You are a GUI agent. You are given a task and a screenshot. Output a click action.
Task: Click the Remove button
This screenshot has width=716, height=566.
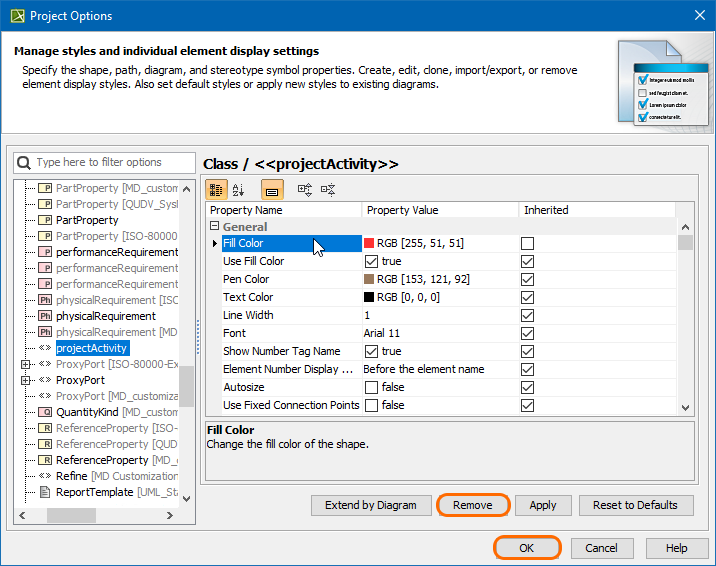click(x=473, y=505)
